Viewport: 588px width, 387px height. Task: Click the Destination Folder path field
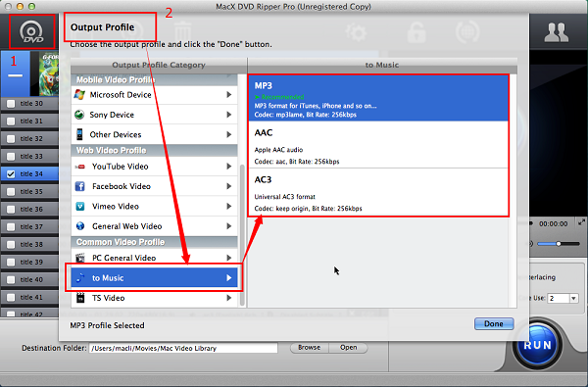[183, 348]
